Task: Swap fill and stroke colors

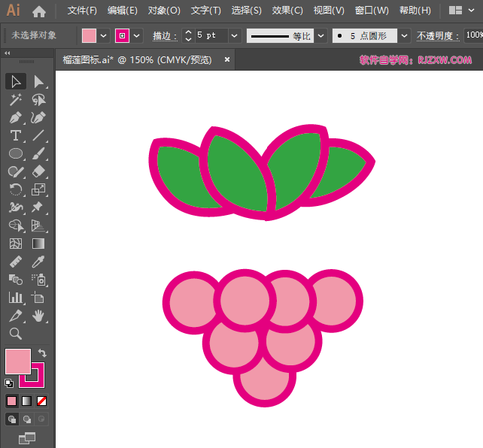Action: click(42, 353)
